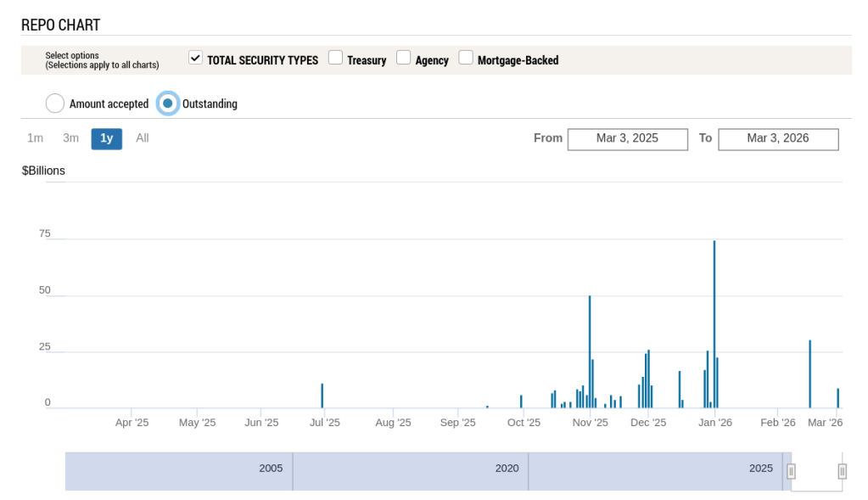Enable the Agency security type checkbox
The width and height of the screenshot is (868, 500).
coord(404,58)
